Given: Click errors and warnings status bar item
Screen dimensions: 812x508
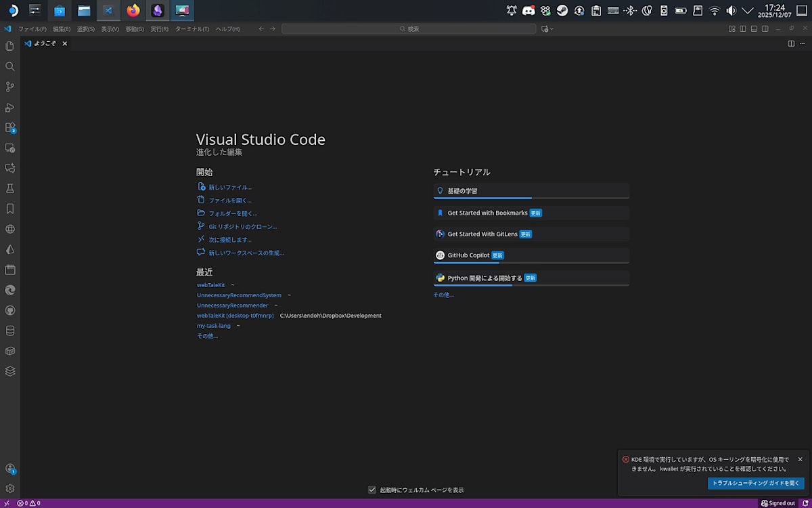Looking at the screenshot, I should [28, 503].
